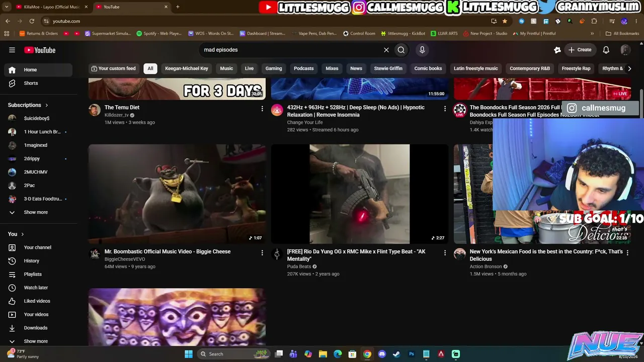Click the BiggieCheeseVEVO channel name
The height and width of the screenshot is (362, 644).
[125, 259]
